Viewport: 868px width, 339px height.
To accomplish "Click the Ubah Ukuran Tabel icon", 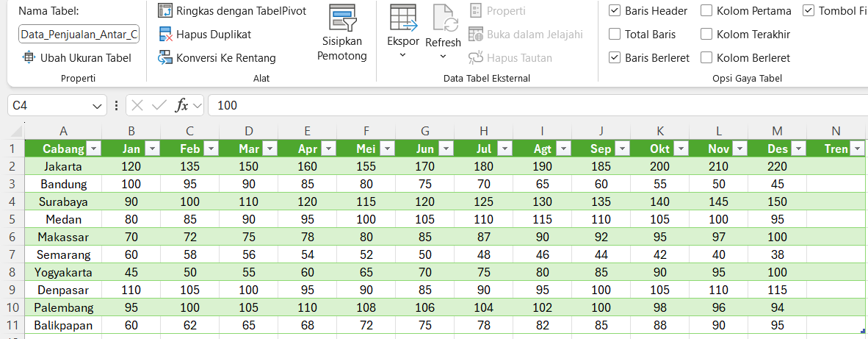I will (x=29, y=57).
